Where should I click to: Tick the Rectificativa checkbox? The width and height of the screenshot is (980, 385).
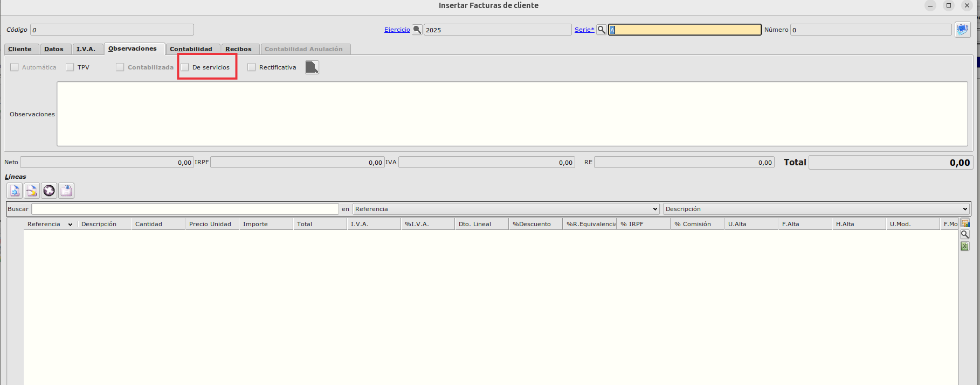(252, 67)
